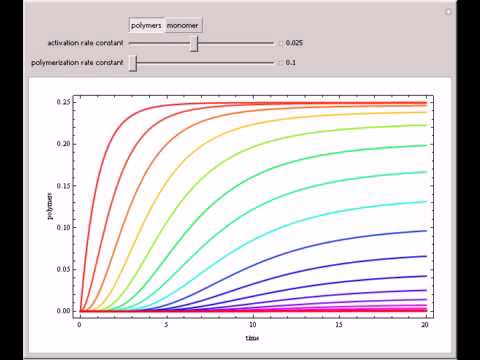Click the polymer y-axis label
This screenshot has width=480, height=360.
point(50,206)
